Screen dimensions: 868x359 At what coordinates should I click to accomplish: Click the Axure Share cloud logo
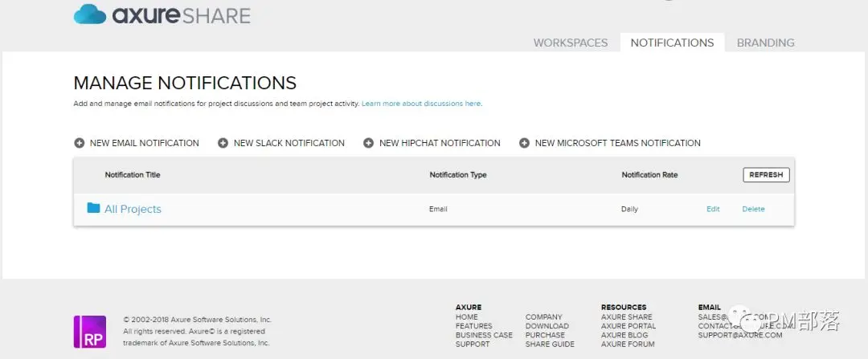point(162,14)
